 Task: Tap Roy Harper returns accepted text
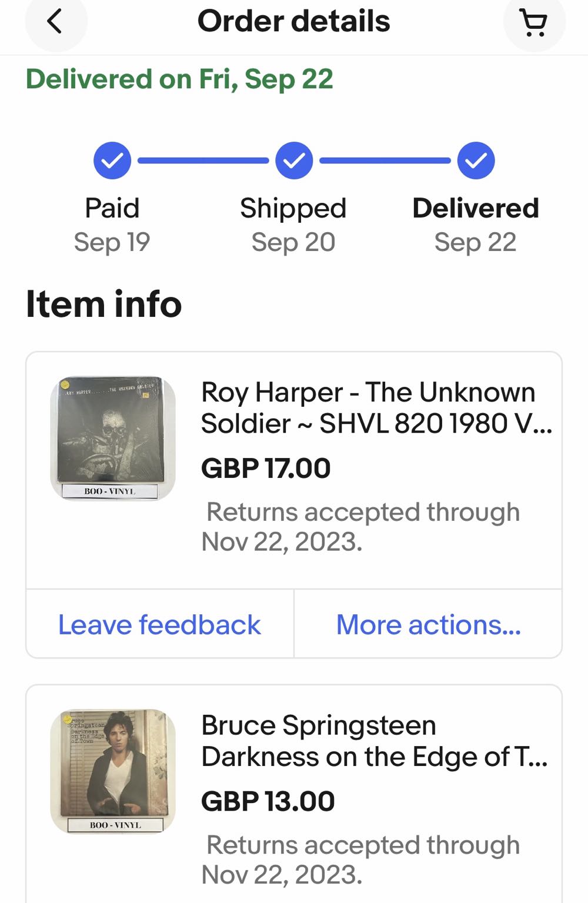[360, 527]
